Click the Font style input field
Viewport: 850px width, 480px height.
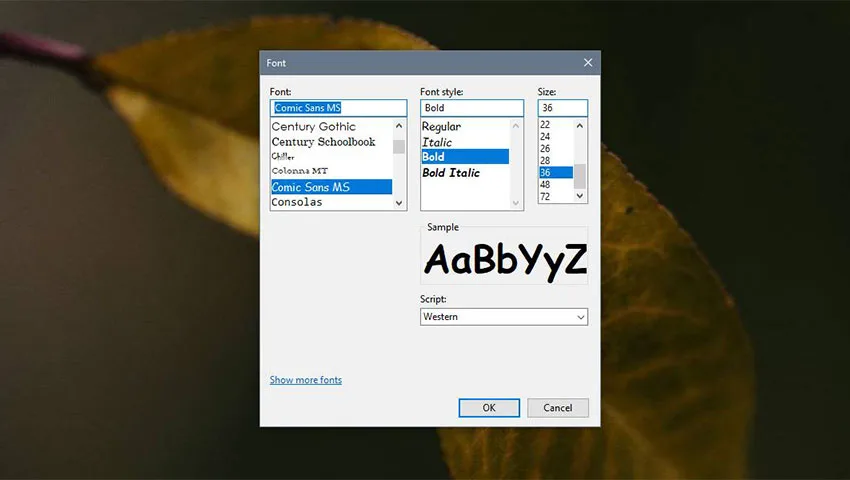click(472, 108)
